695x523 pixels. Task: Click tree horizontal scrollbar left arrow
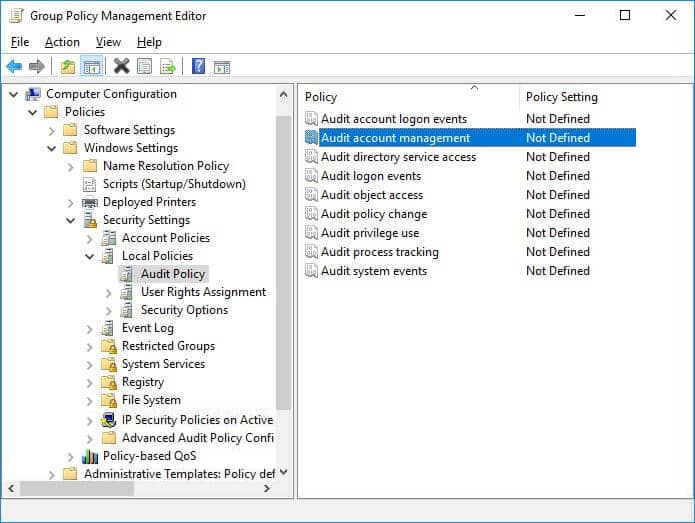(12, 488)
